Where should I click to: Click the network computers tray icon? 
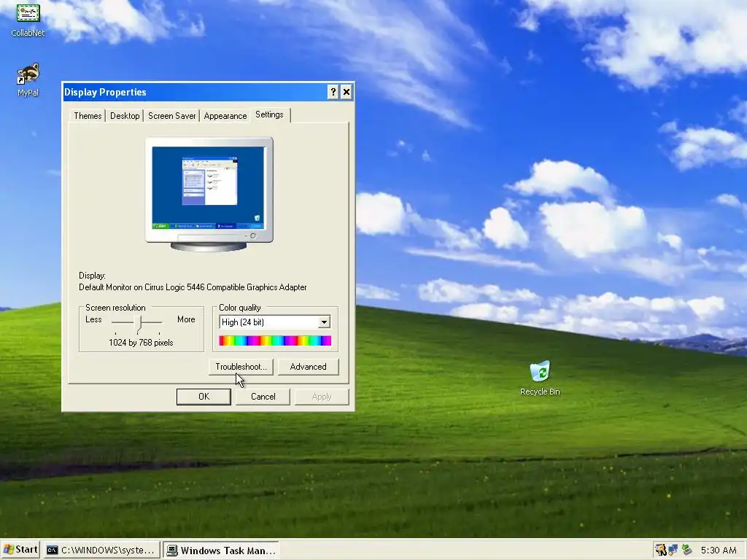tap(673, 550)
